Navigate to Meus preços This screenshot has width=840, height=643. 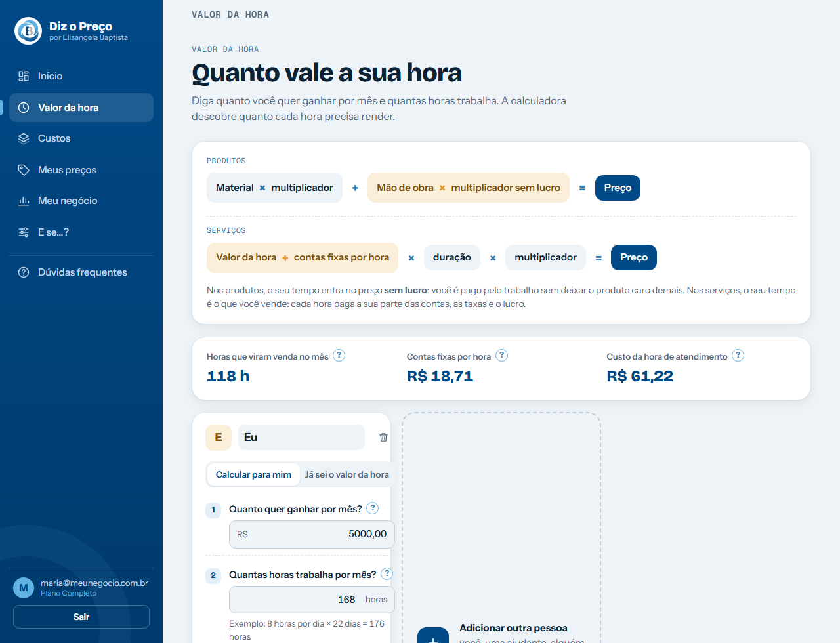(81, 170)
